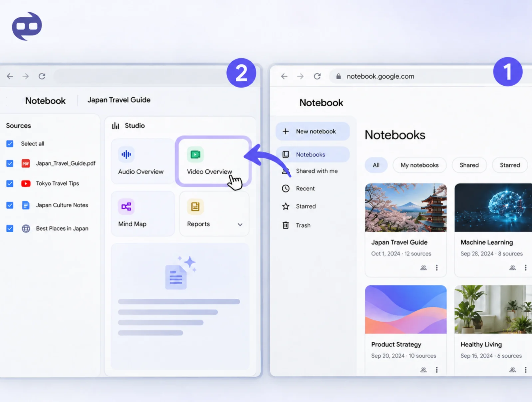Click the Studio panel header
The width and height of the screenshot is (532, 402).
tap(129, 126)
